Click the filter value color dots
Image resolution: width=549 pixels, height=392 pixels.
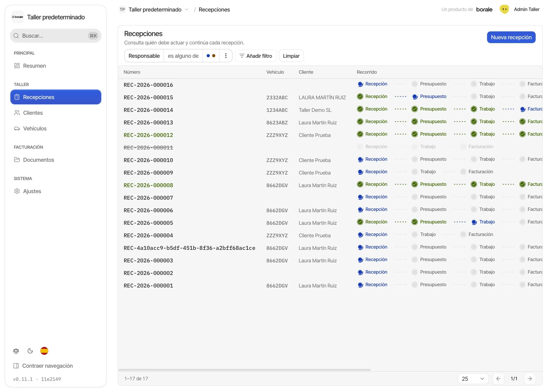tap(211, 56)
